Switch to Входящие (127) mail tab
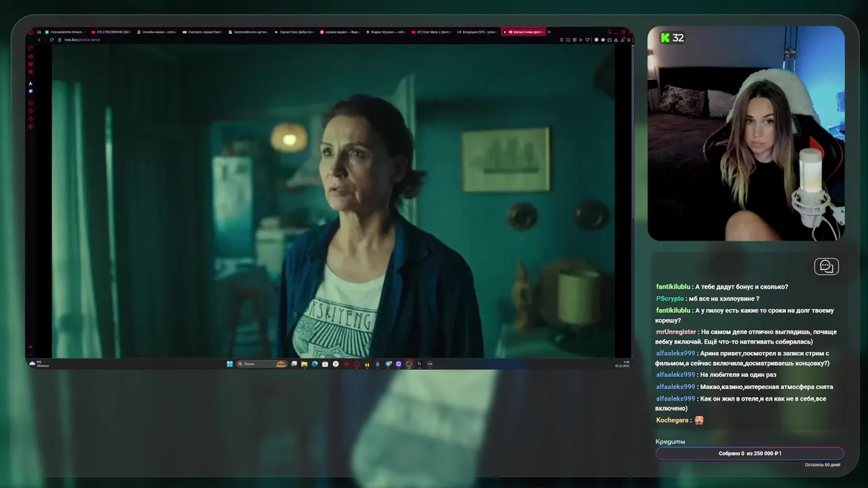Screen dimensions: 868x488 (x=478, y=32)
